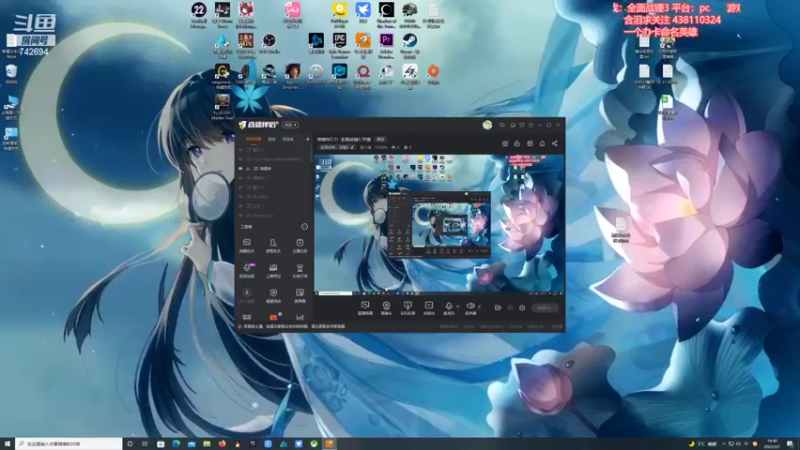Select the highlighted source in the source list
Screen dimensions: 800x450
pyautogui.click(x=273, y=168)
